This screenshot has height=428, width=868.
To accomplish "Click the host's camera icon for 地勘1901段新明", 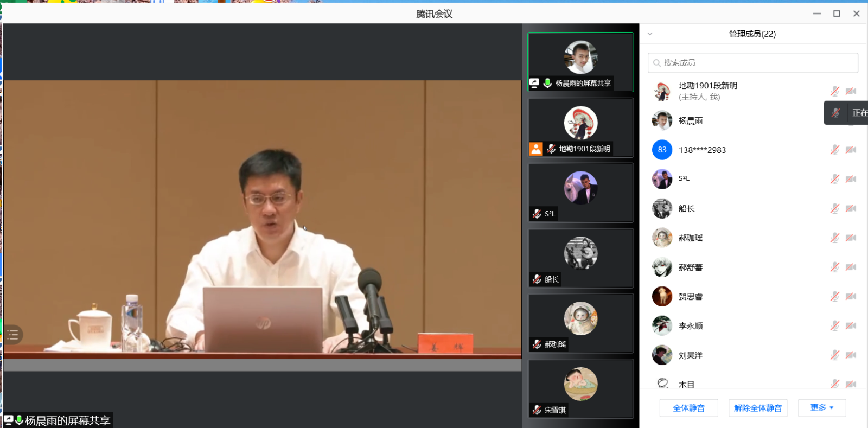I will click(851, 91).
